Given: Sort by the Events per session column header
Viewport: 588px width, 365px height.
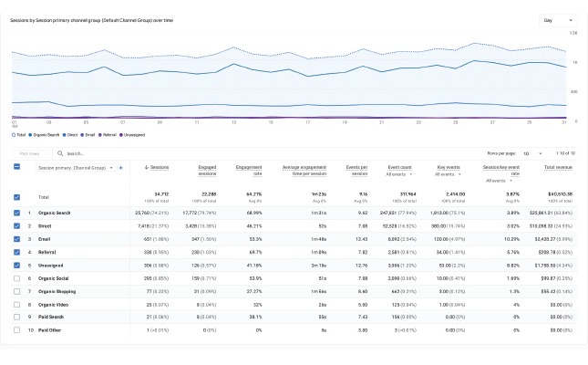Looking at the screenshot, I should click(356, 170).
